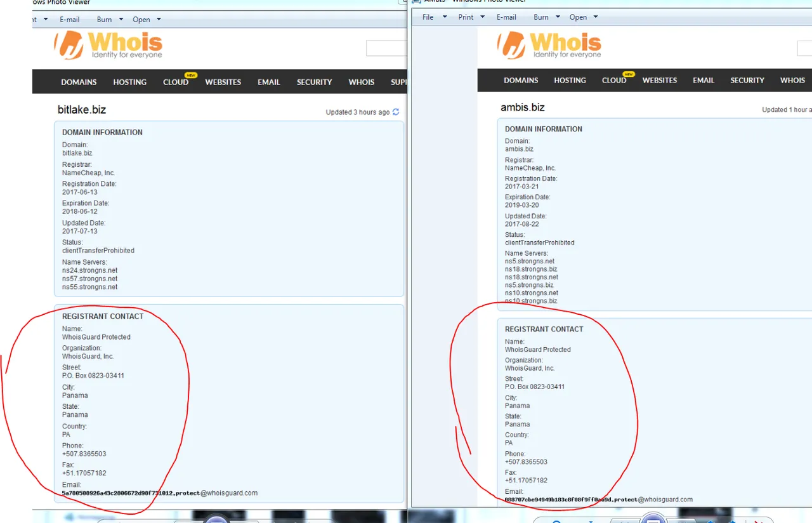This screenshot has width=812, height=523.
Task: Click registration date 2017-06-13
Action: pos(80,192)
